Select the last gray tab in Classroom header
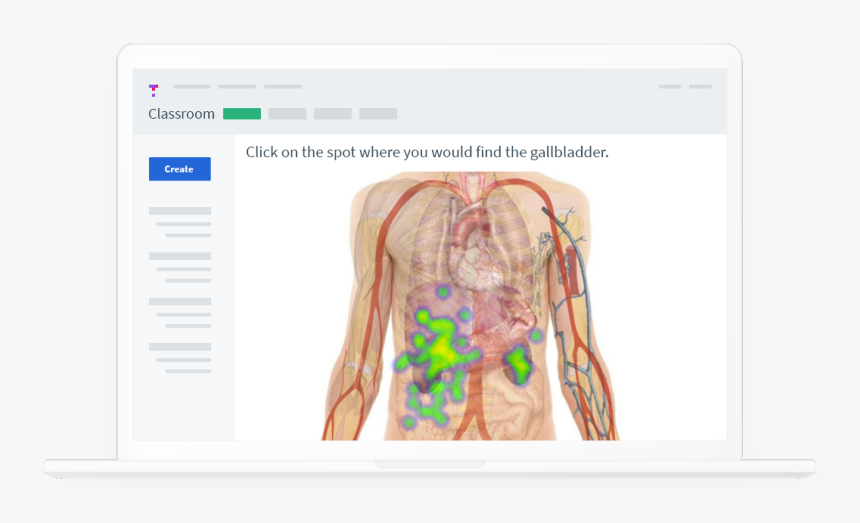Screen dimensions: 860x523 [378, 114]
